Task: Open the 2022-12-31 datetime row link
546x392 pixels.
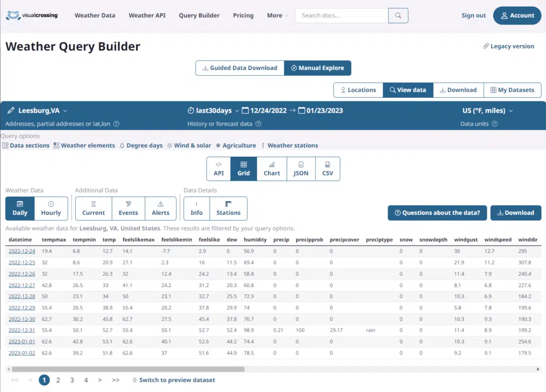Action: pos(22,330)
